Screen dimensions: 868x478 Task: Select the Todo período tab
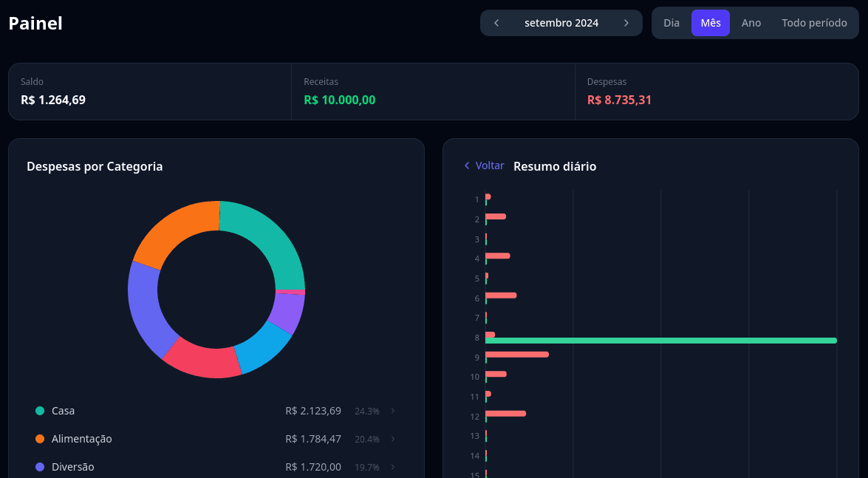[x=814, y=23]
